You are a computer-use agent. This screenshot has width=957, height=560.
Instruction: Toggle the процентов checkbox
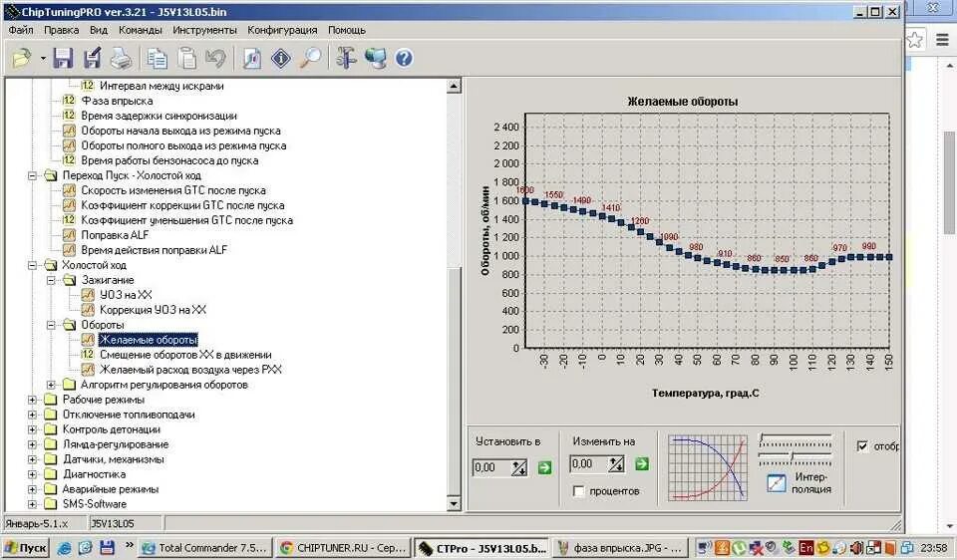(578, 491)
